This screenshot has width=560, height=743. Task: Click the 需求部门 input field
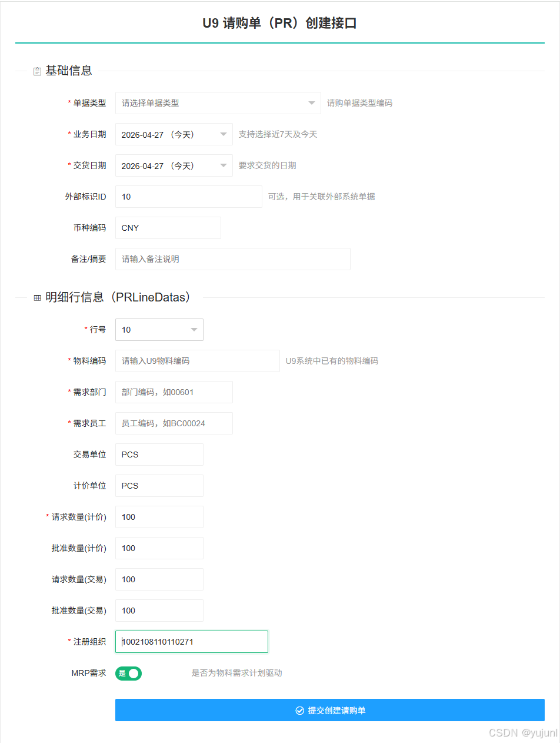(x=174, y=392)
